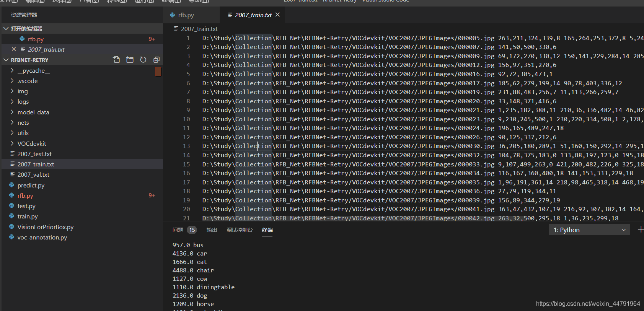Close the 2007_train.txt editor tab
This screenshot has height=311, width=644.
[x=278, y=15]
